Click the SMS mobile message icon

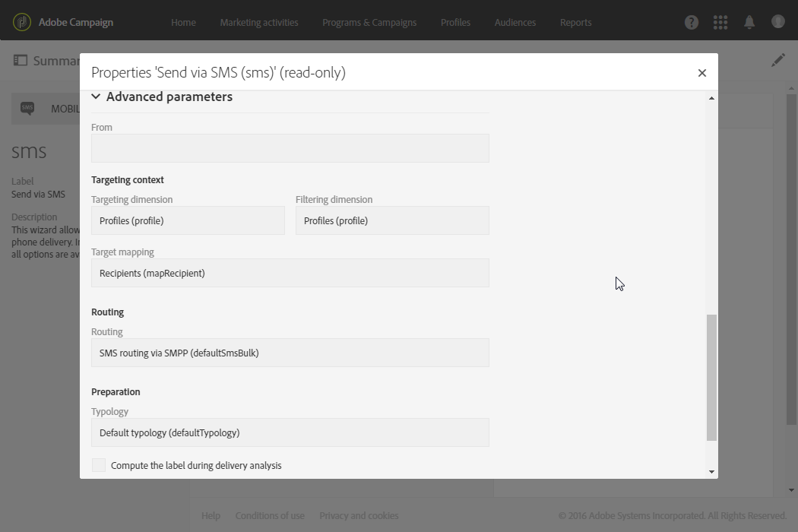tap(27, 109)
